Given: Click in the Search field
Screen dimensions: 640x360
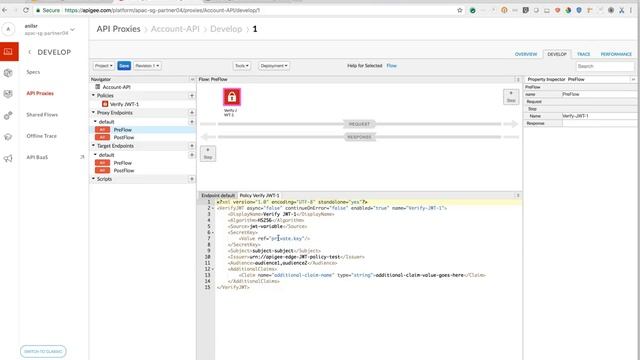Looking at the screenshot, I should (x=605, y=66).
